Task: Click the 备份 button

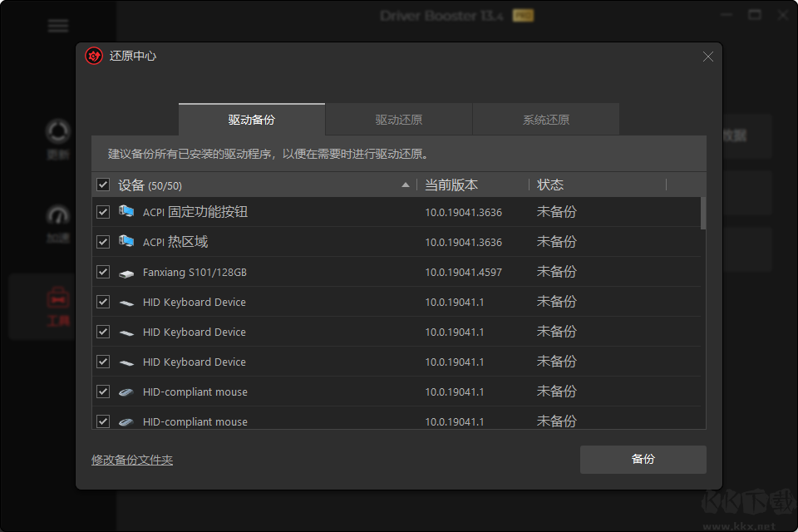Action: click(x=643, y=459)
